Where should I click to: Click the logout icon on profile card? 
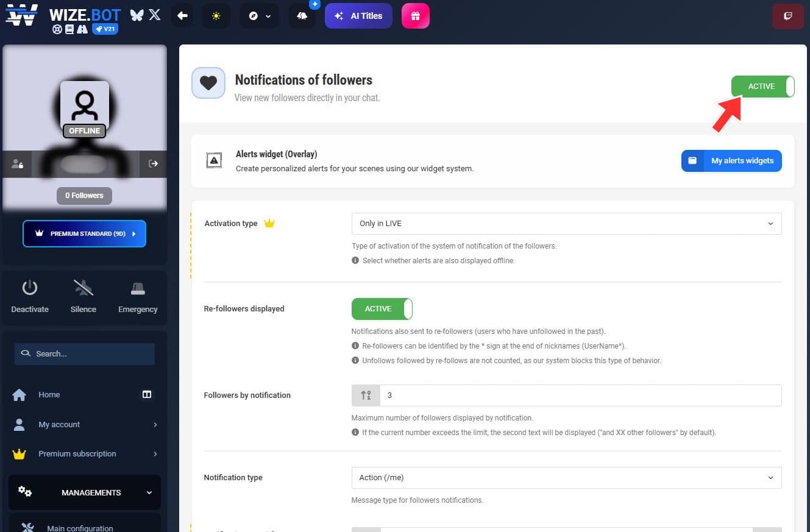pyautogui.click(x=153, y=163)
